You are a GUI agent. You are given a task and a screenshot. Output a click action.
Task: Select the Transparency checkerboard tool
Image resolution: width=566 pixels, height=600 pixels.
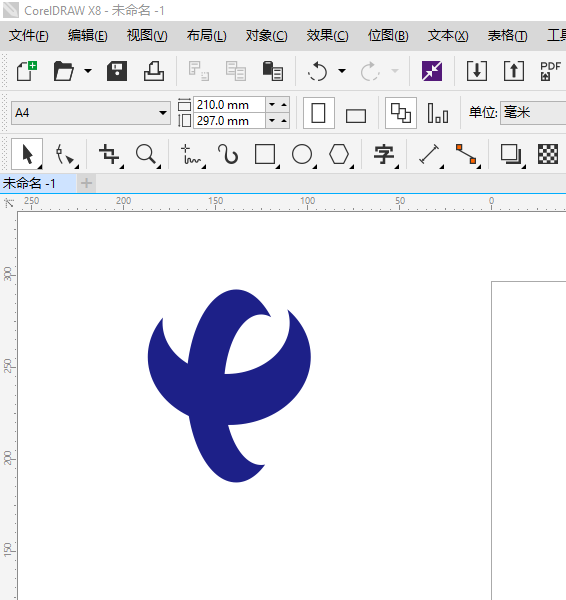pyautogui.click(x=548, y=155)
